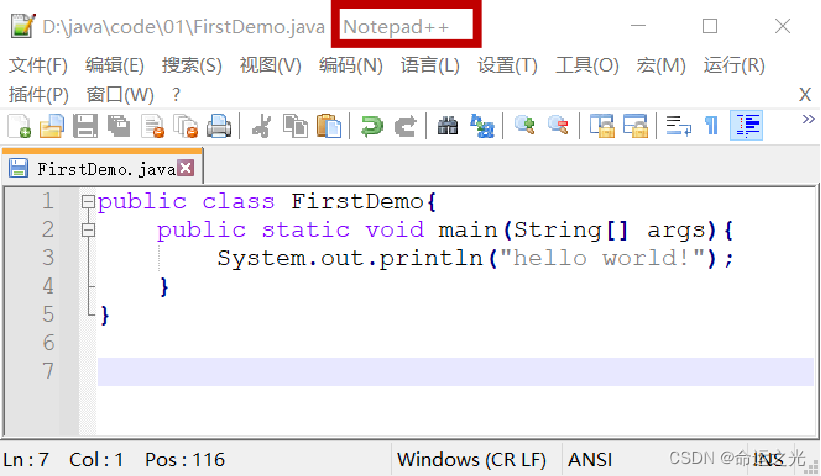Click System.out.println on line 3
This screenshot has width=821, height=476.
[350, 258]
